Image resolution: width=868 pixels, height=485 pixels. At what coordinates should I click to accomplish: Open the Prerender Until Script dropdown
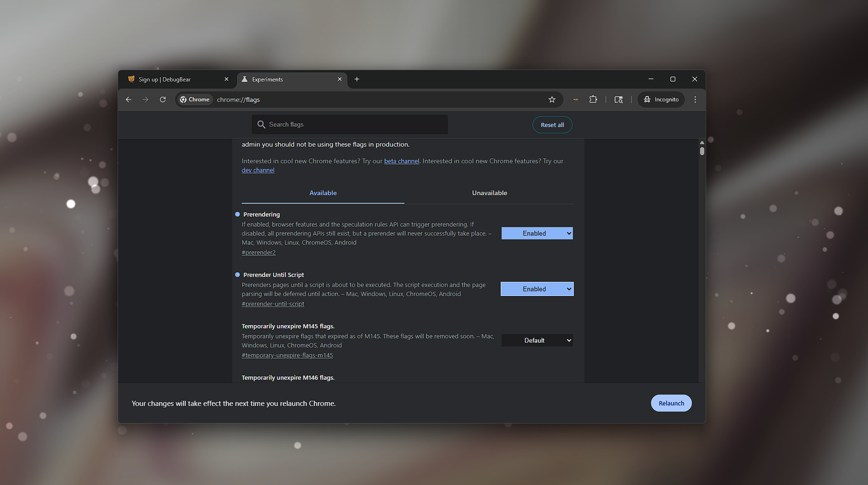(537, 289)
